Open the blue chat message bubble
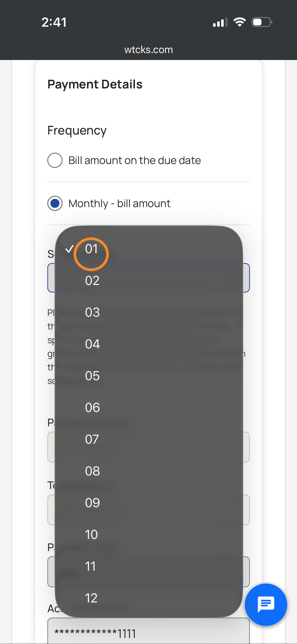 click(266, 604)
